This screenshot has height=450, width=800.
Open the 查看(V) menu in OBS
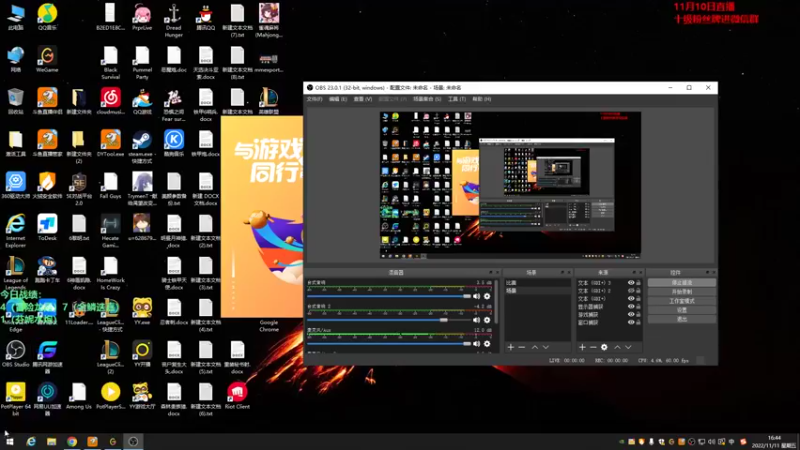(363, 99)
